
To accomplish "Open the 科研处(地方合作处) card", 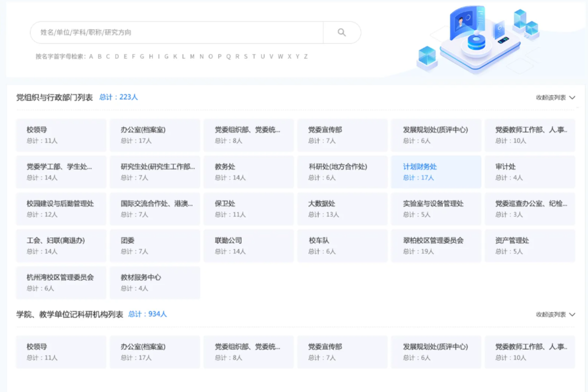I will tap(342, 172).
